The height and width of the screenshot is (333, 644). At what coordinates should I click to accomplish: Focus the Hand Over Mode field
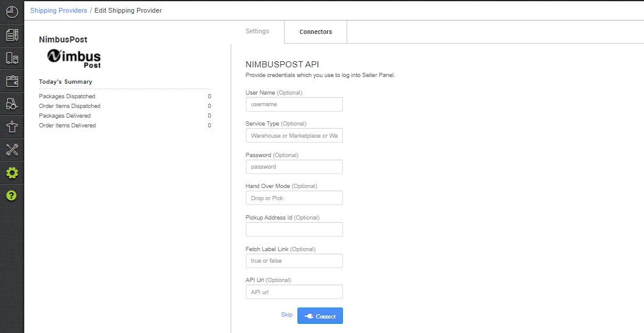[x=294, y=198]
